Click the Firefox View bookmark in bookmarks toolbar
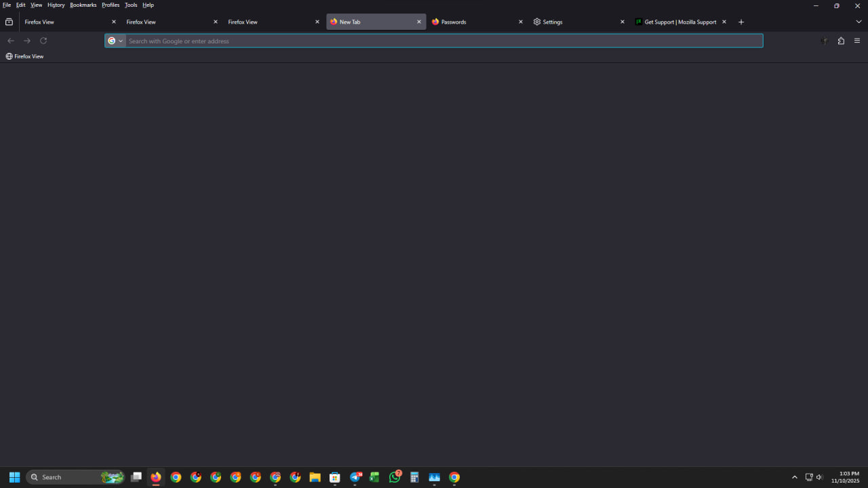 (24, 56)
